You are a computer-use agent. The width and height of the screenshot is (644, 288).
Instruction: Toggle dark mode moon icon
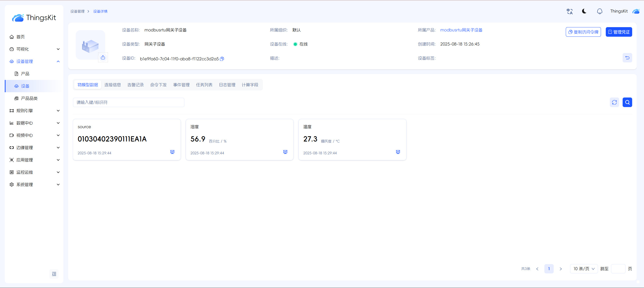click(584, 11)
